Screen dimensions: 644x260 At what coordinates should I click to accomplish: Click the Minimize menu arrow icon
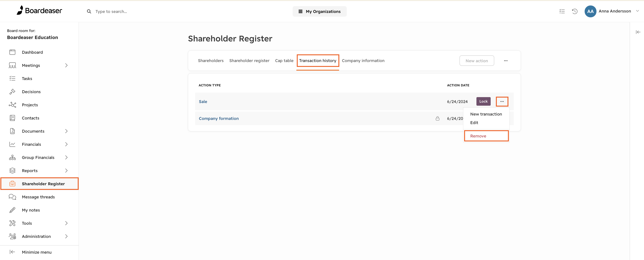(12, 252)
